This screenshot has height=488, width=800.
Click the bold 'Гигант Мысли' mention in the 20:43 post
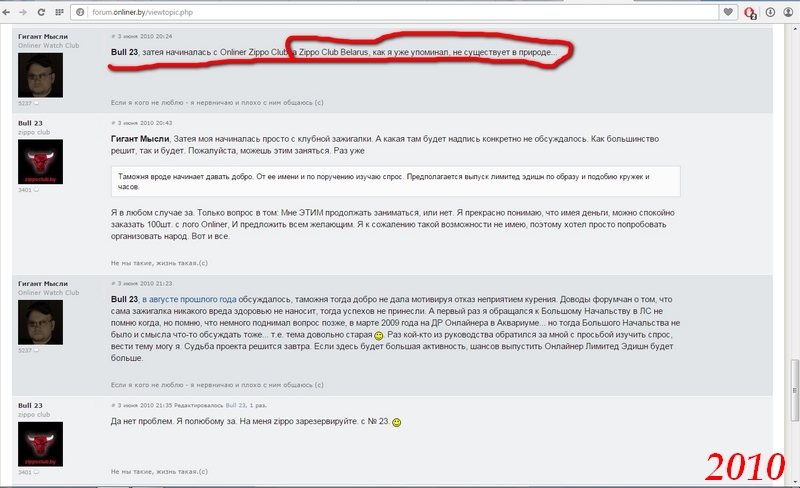point(140,139)
